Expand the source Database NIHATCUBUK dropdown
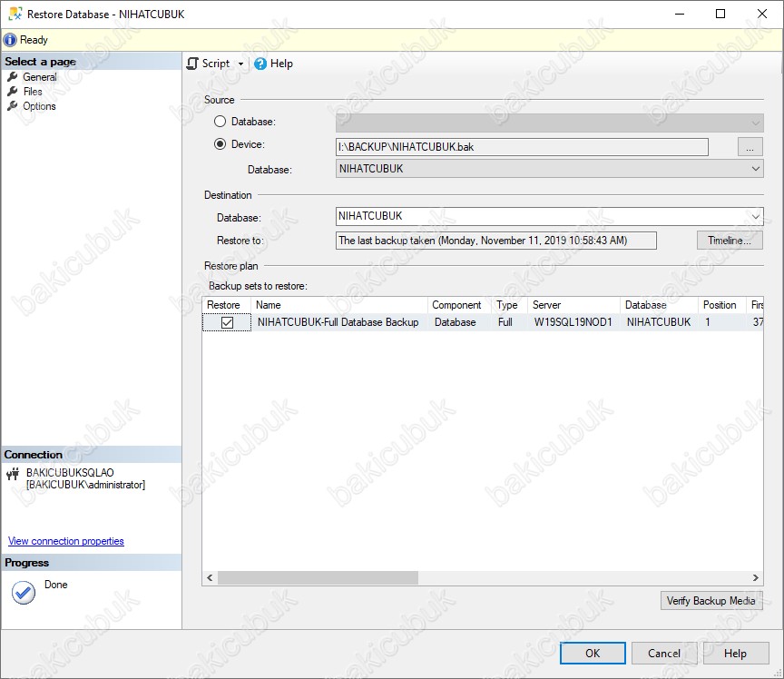Screen dimensions: 784x679 (756, 169)
